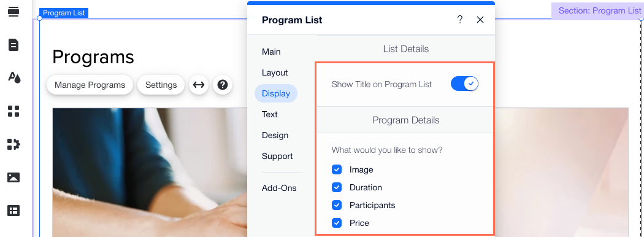
Task: Uncheck the Duration checkbox
Action: (x=337, y=187)
